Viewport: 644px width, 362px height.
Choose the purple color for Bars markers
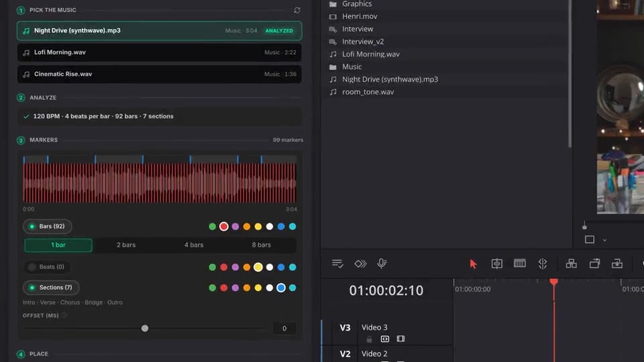click(x=235, y=227)
